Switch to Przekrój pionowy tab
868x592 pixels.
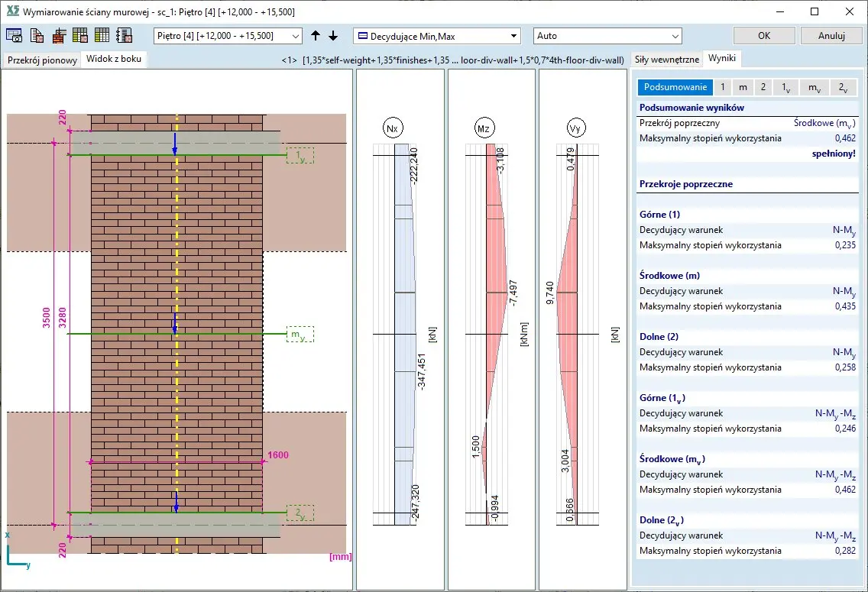coord(42,60)
